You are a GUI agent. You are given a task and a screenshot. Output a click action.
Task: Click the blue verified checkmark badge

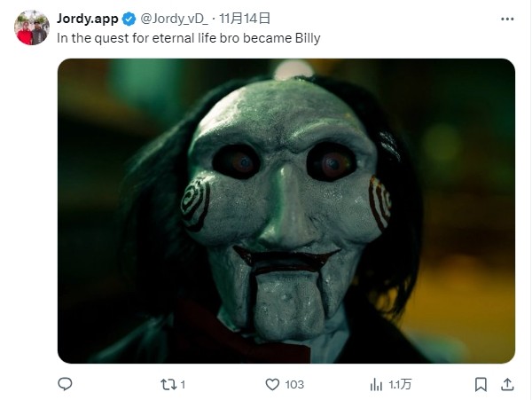[x=129, y=19]
